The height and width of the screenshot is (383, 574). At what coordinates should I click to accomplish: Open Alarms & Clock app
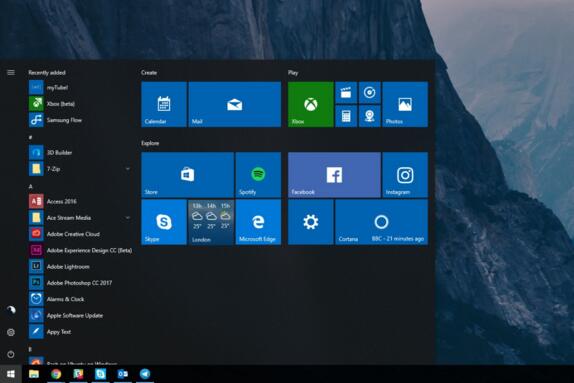[x=81, y=299]
